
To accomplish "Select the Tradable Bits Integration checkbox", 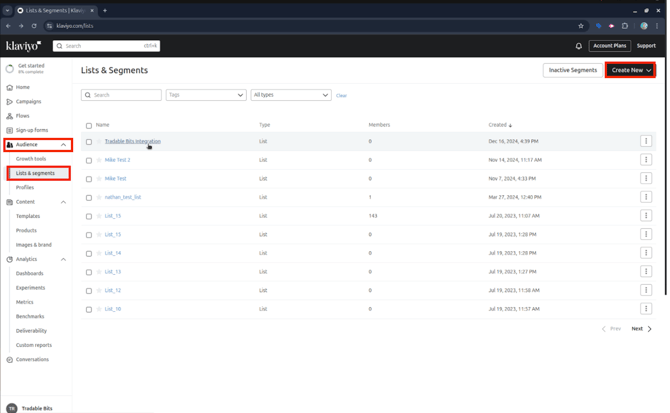I will pyautogui.click(x=88, y=142).
